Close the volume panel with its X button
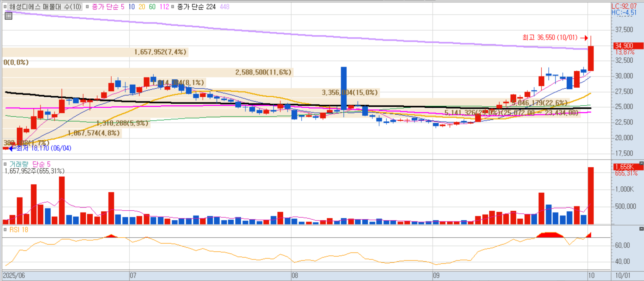The height and width of the screenshot is (281, 644). coord(641,163)
